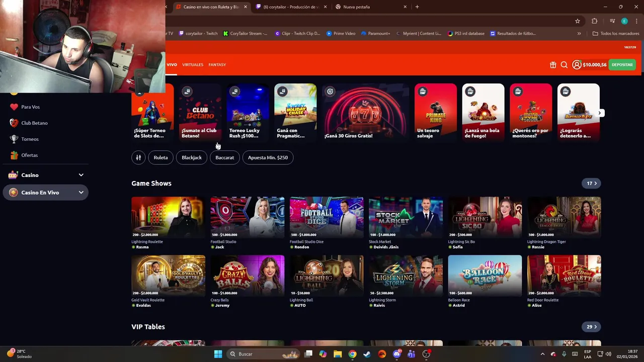Click the Para Vos heart icon

pyautogui.click(x=14, y=107)
